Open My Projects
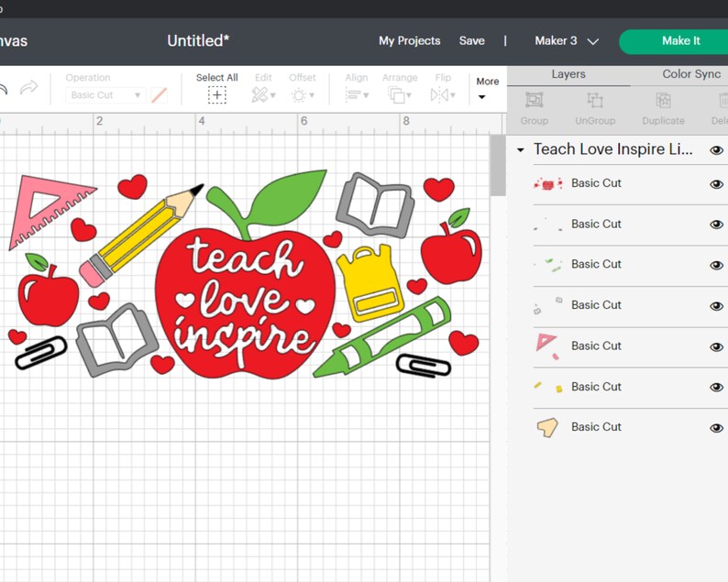 pos(409,41)
